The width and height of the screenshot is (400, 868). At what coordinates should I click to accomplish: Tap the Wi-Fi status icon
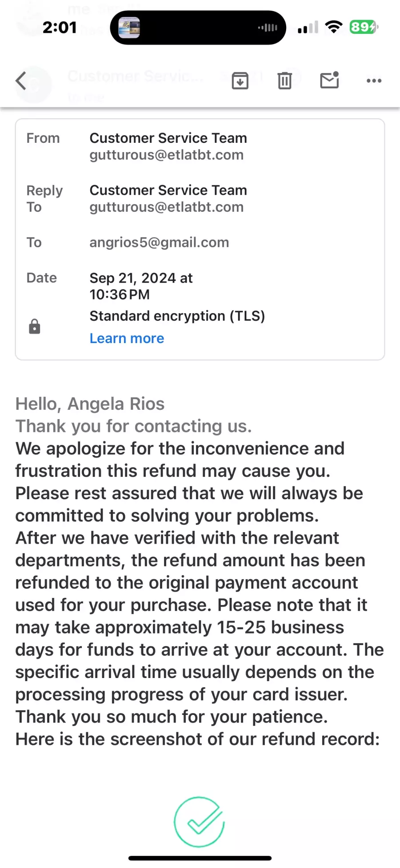pyautogui.click(x=334, y=27)
